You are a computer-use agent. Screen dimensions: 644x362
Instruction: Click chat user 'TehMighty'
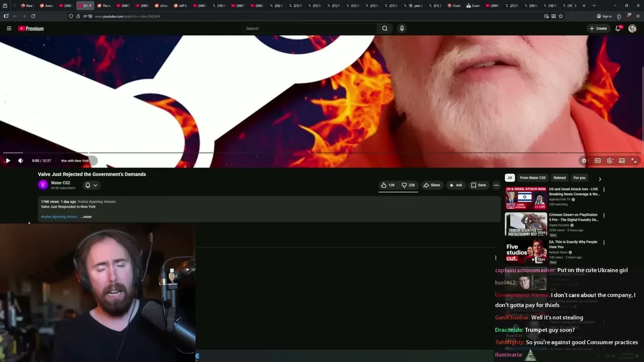[510, 342]
